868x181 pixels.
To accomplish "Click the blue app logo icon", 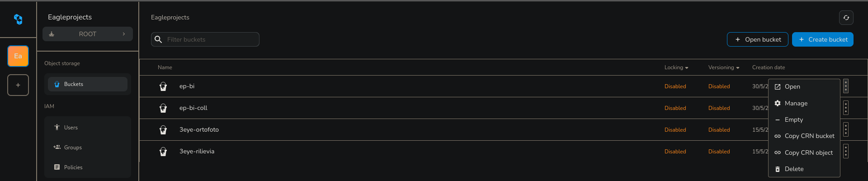I will click(18, 19).
